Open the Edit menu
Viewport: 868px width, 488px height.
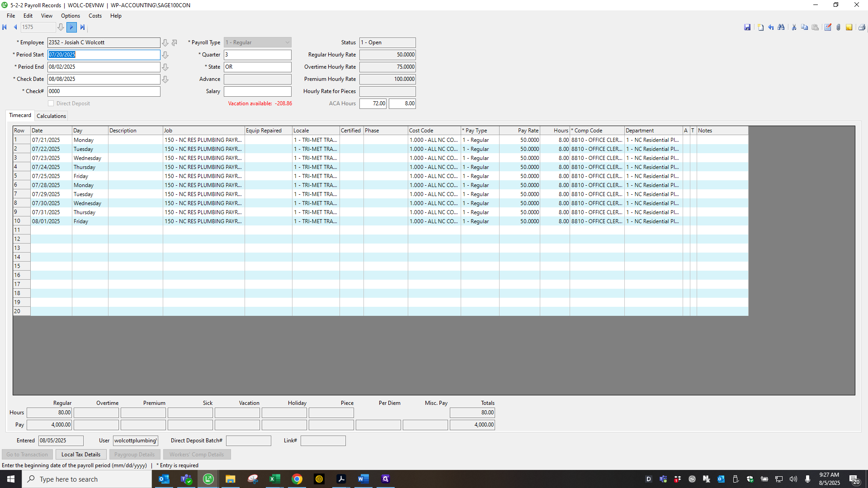tap(28, 16)
